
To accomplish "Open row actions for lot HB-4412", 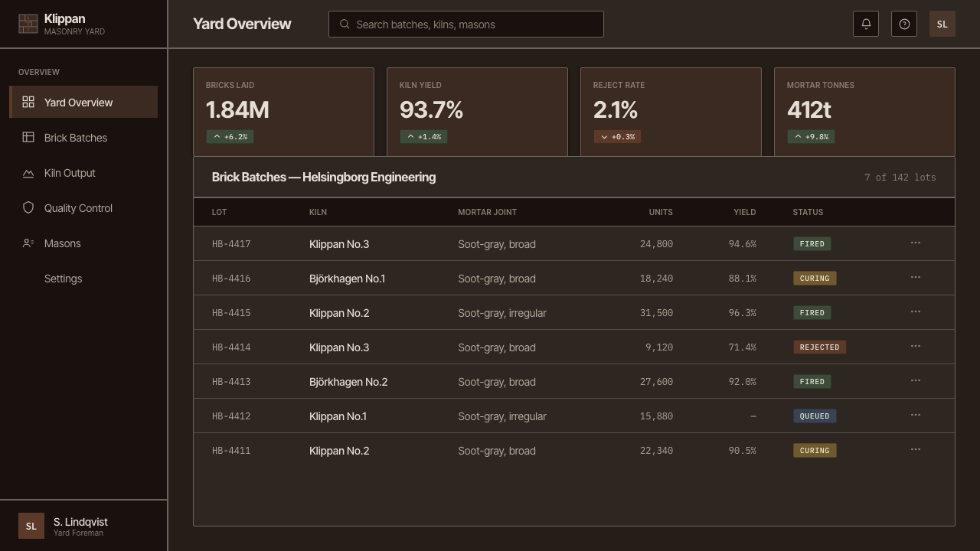I will pyautogui.click(x=916, y=415).
